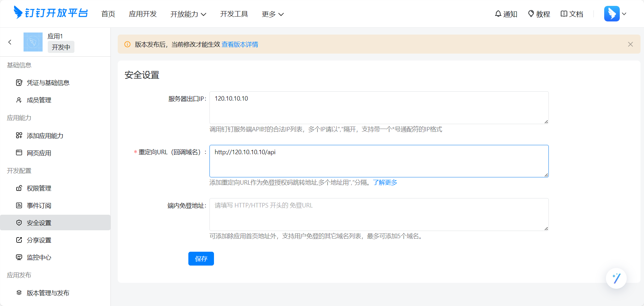The image size is (644, 306).
Task: Select 事件订阅 in the sidebar
Action: pyautogui.click(x=55, y=205)
